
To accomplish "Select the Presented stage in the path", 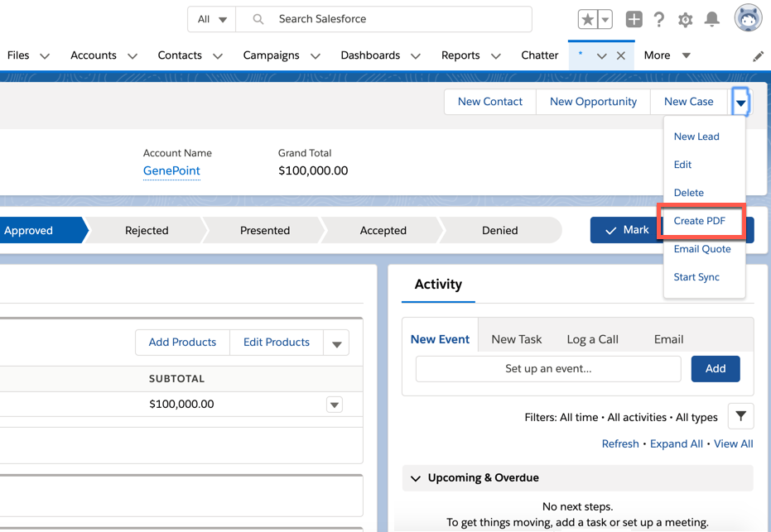I will pyautogui.click(x=264, y=230).
